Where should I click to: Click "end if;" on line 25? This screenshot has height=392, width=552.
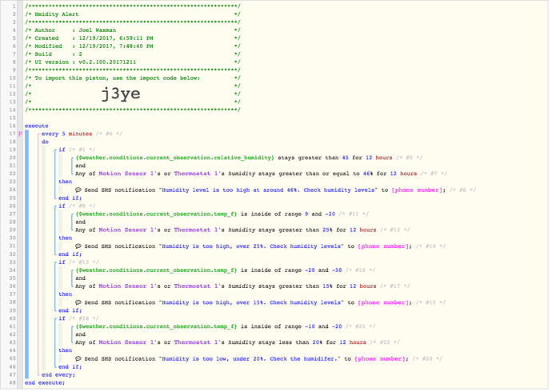click(x=70, y=198)
